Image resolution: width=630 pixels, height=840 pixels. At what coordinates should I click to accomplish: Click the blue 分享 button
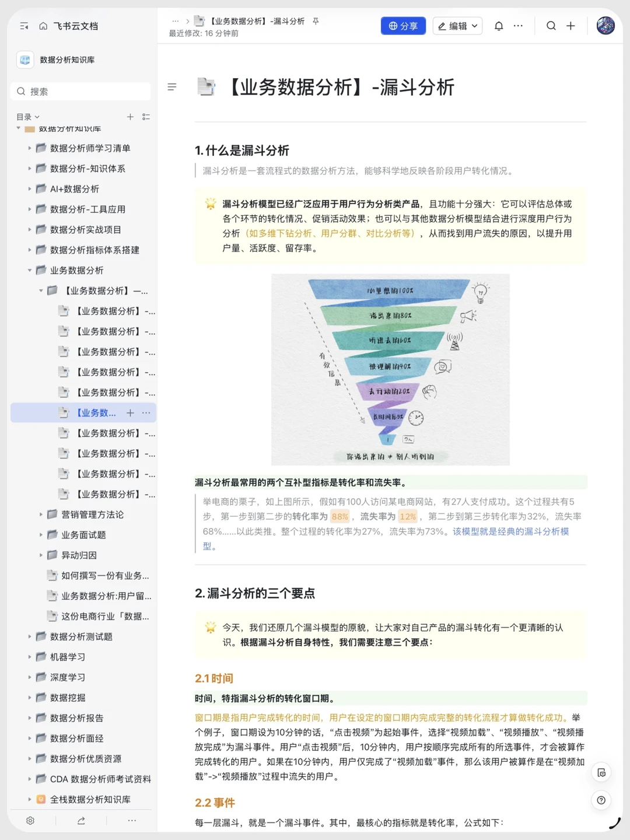click(403, 26)
